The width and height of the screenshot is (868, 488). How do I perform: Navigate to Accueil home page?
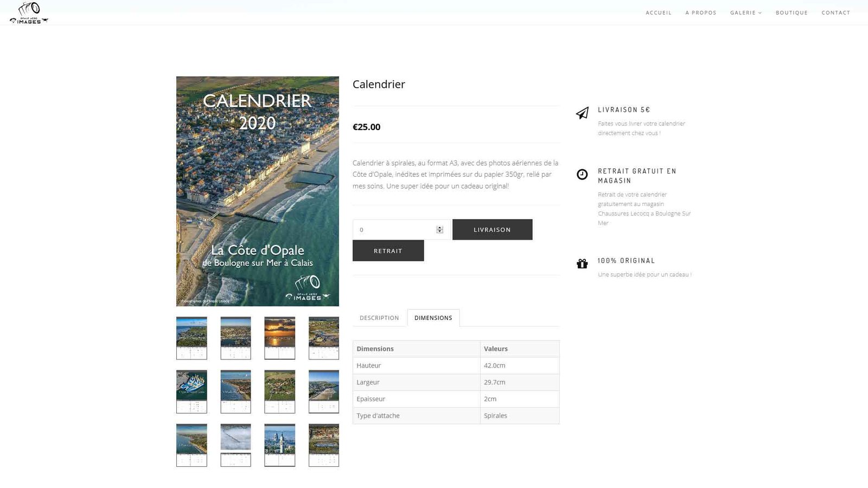click(659, 12)
